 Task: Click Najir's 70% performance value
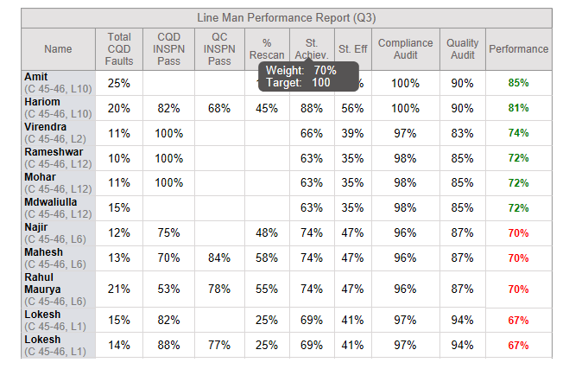(519, 233)
